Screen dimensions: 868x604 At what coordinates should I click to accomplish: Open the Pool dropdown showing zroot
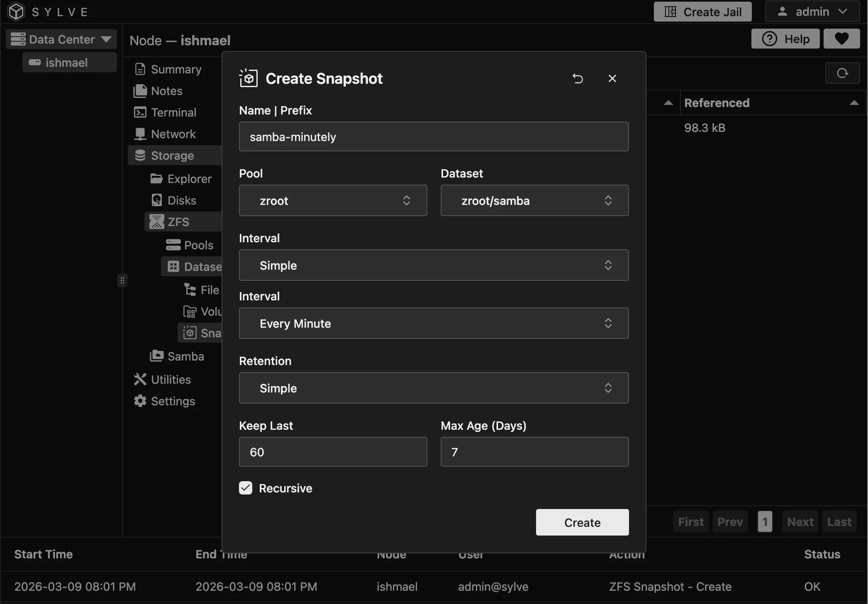[333, 200]
